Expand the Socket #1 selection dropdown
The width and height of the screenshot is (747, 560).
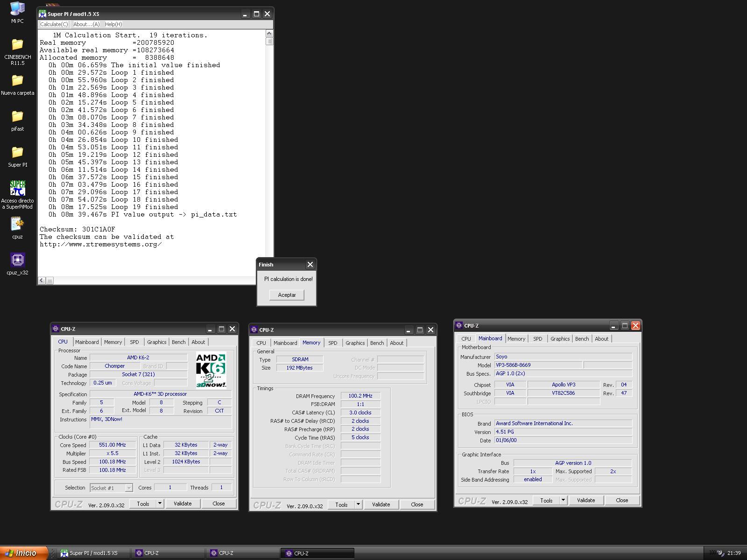128,488
